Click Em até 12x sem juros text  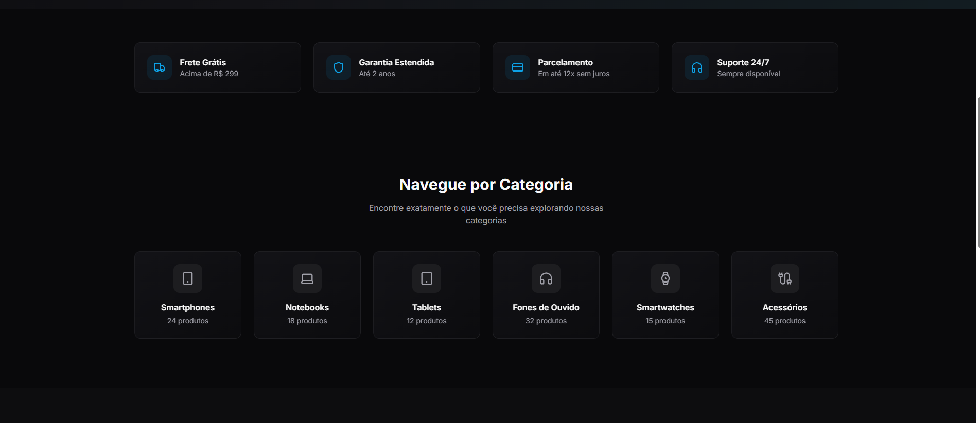point(573,74)
